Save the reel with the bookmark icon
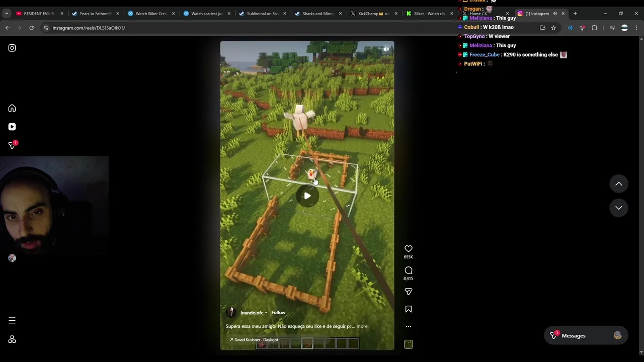The image size is (644, 362). (409, 309)
